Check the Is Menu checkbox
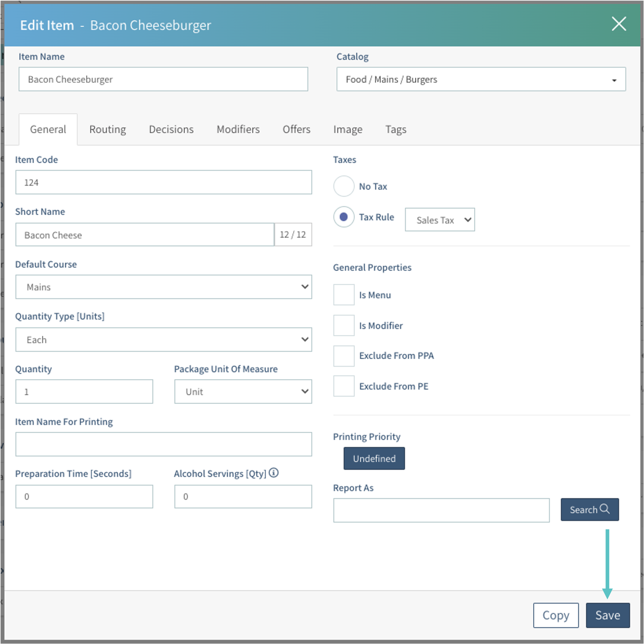Image resolution: width=644 pixels, height=644 pixels. (x=344, y=295)
